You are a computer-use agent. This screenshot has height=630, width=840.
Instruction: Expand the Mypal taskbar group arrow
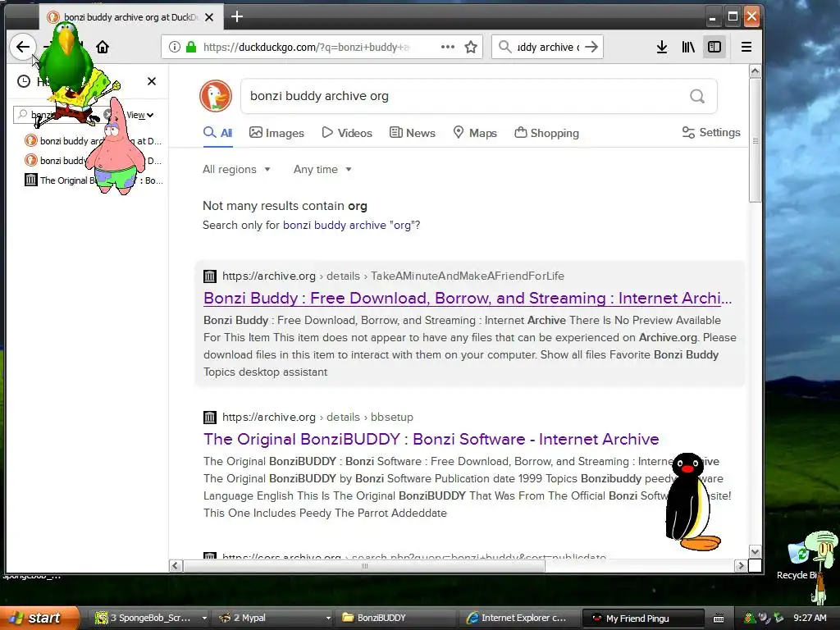[328, 618]
